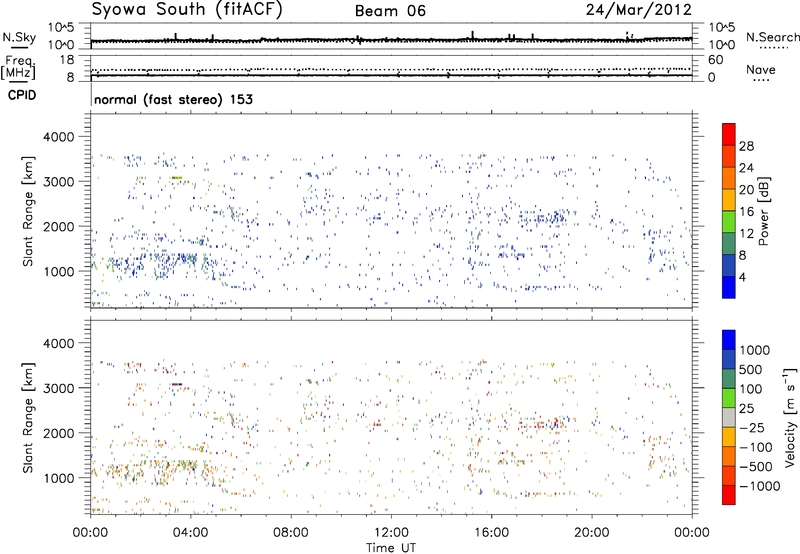Pick the yellow 16–20 dB Power colorbar segment
The image size is (800, 554).
pos(729,199)
